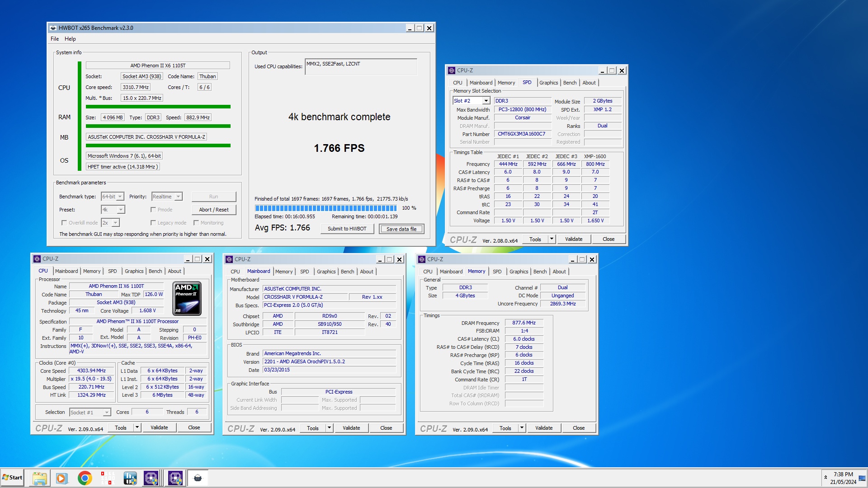Expand Tools arrow in CPU-Z SPD window
The image size is (868, 488).
click(552, 239)
